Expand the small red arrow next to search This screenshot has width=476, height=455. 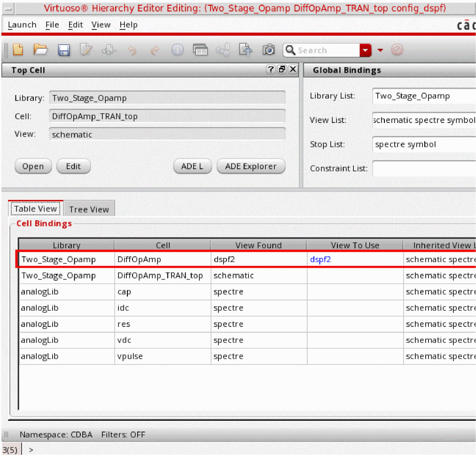[x=380, y=50]
